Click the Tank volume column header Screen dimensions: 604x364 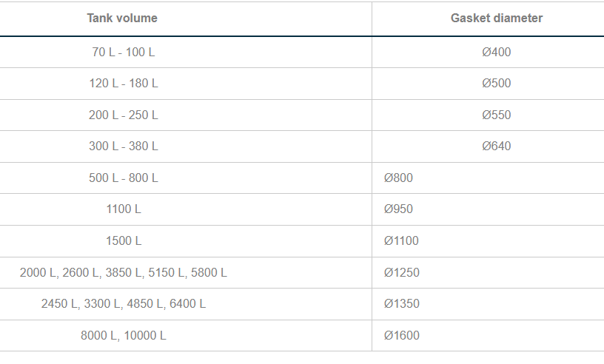[x=122, y=18]
